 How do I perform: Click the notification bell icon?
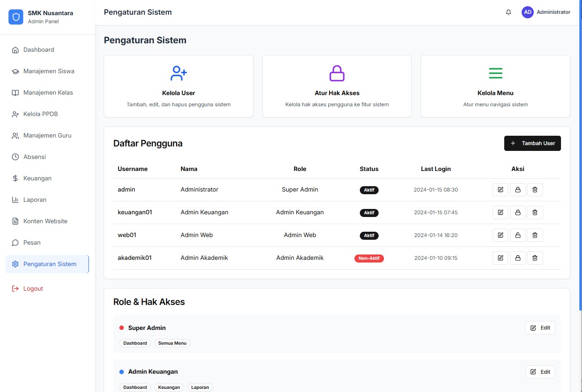click(508, 13)
